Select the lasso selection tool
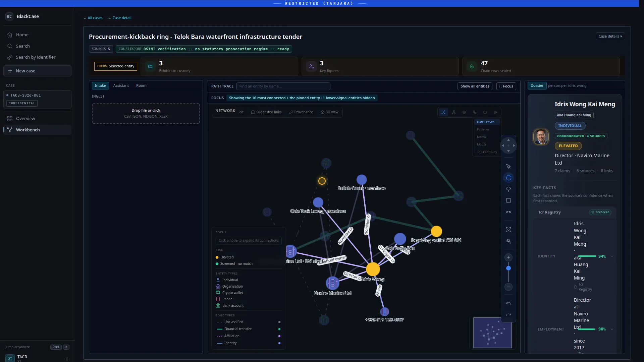The image size is (644, 362). point(508,189)
